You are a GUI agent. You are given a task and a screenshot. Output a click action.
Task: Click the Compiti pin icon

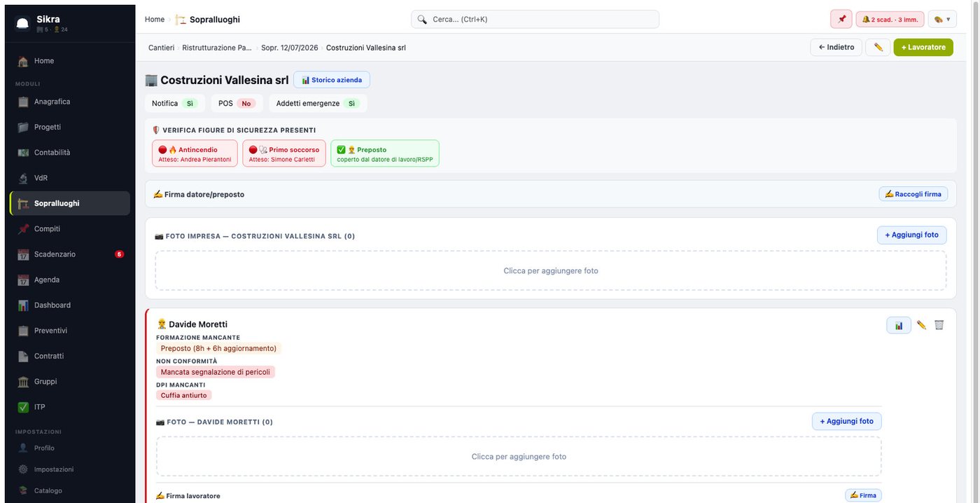[23, 228]
